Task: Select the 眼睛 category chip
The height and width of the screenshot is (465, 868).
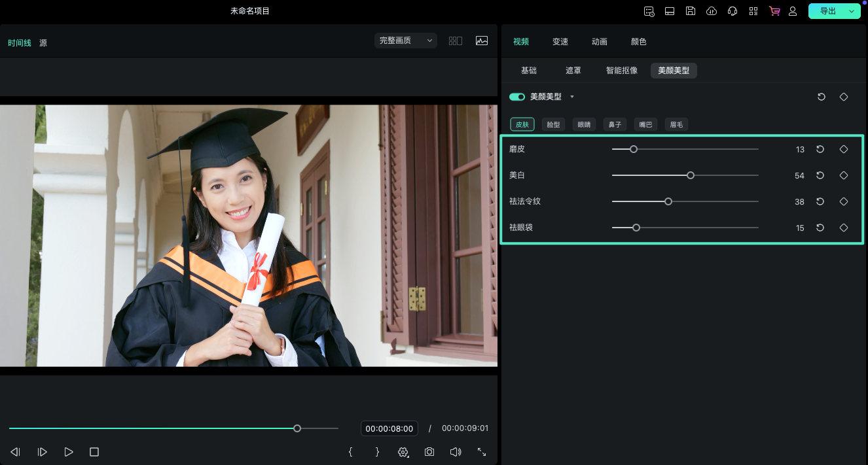Action: tap(584, 124)
